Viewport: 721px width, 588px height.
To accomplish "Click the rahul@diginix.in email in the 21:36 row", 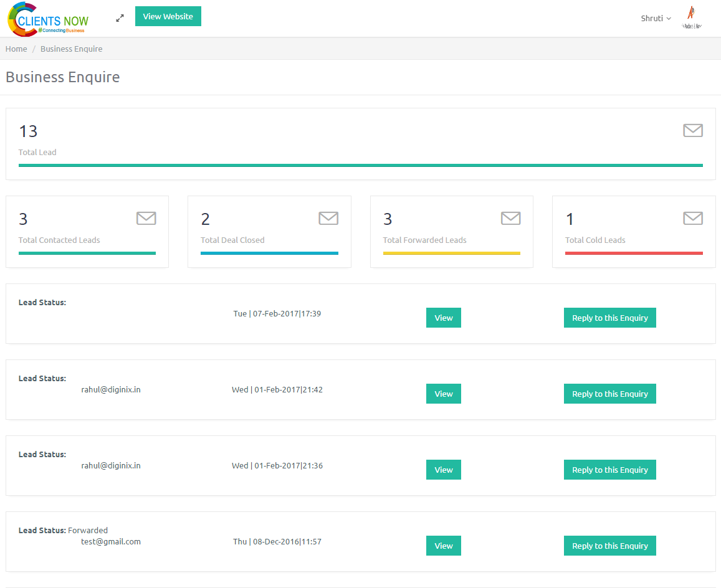I will pyautogui.click(x=111, y=465).
